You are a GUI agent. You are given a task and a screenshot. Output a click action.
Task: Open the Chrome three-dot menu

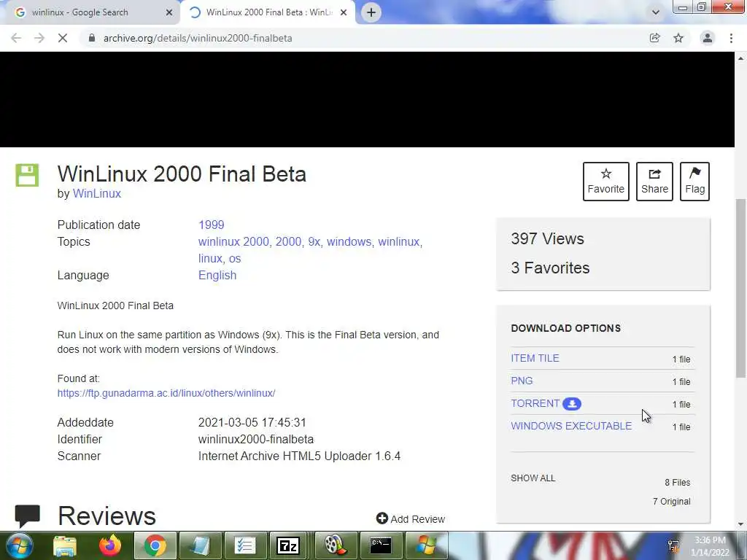coord(731,38)
